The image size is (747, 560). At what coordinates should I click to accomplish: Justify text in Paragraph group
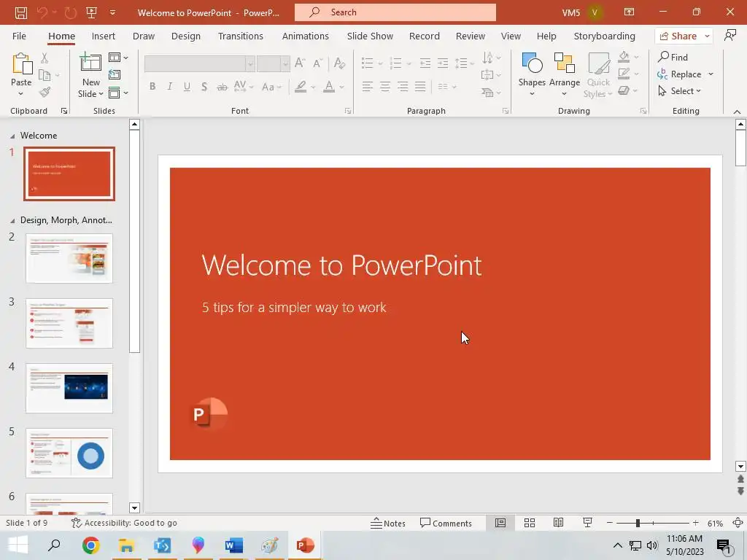click(x=420, y=86)
